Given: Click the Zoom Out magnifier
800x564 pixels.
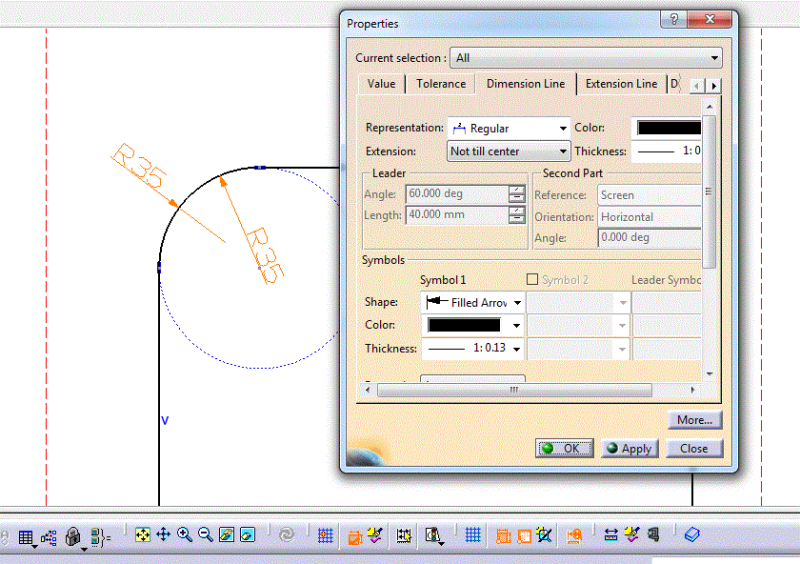Looking at the screenshot, I should click(205, 535).
